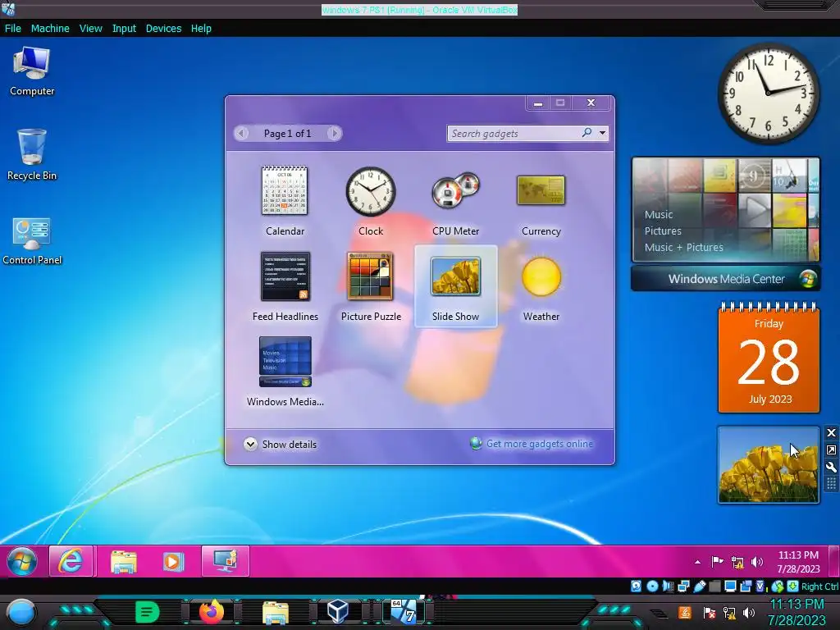
Task: Open the Machine menu
Action: coord(50,29)
